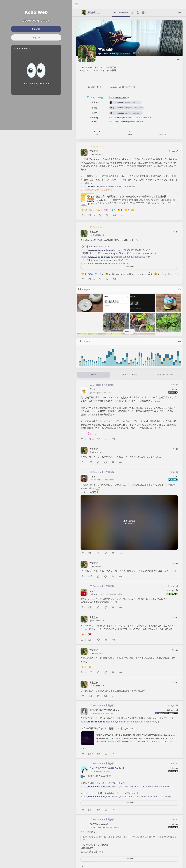Select the Posts timeline tab

click(x=93, y=374)
